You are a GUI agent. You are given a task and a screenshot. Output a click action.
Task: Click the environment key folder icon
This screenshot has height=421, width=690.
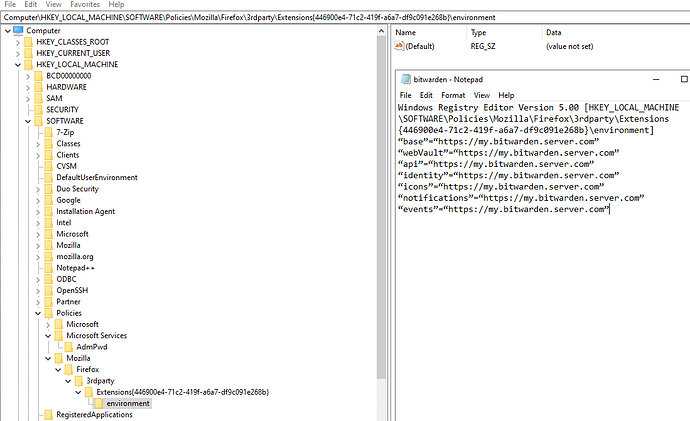[99, 403]
